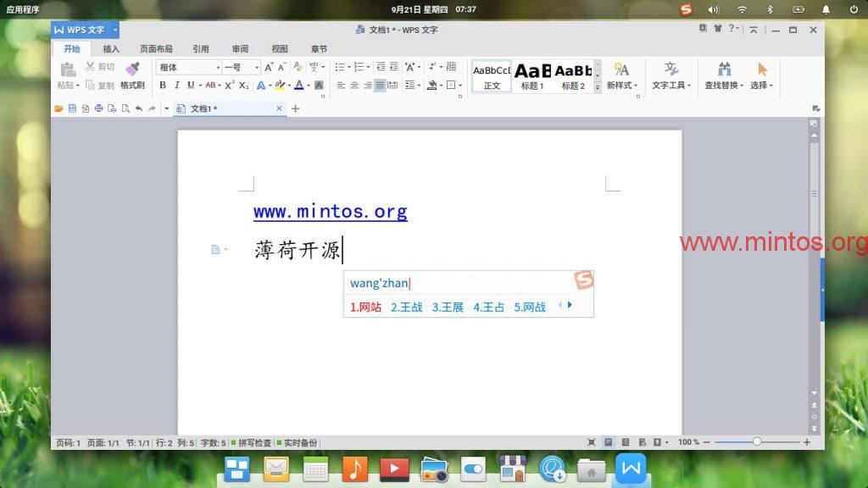Expand the styles gallery more arrow

coord(598,87)
